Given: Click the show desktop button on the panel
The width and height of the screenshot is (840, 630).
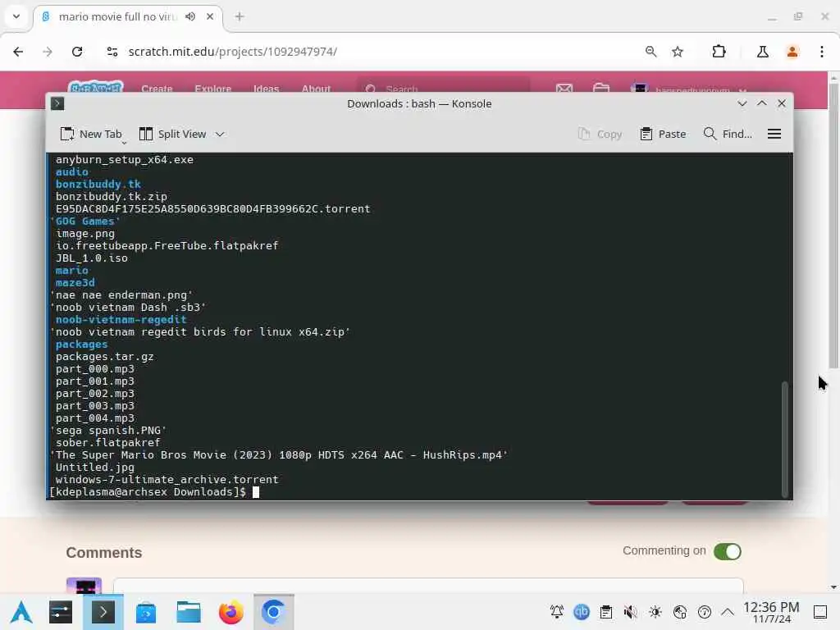Looking at the screenshot, I should [820, 612].
